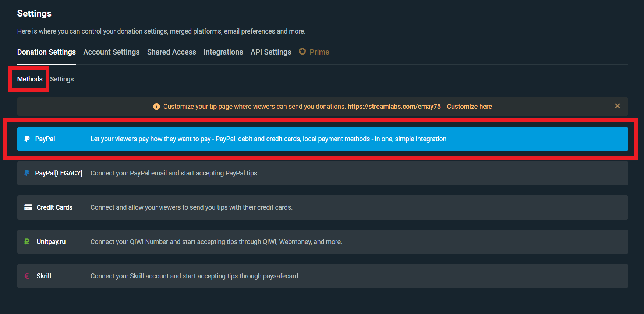The width and height of the screenshot is (644, 314).
Task: Click the Credit Cards card icon
Action: (28, 207)
